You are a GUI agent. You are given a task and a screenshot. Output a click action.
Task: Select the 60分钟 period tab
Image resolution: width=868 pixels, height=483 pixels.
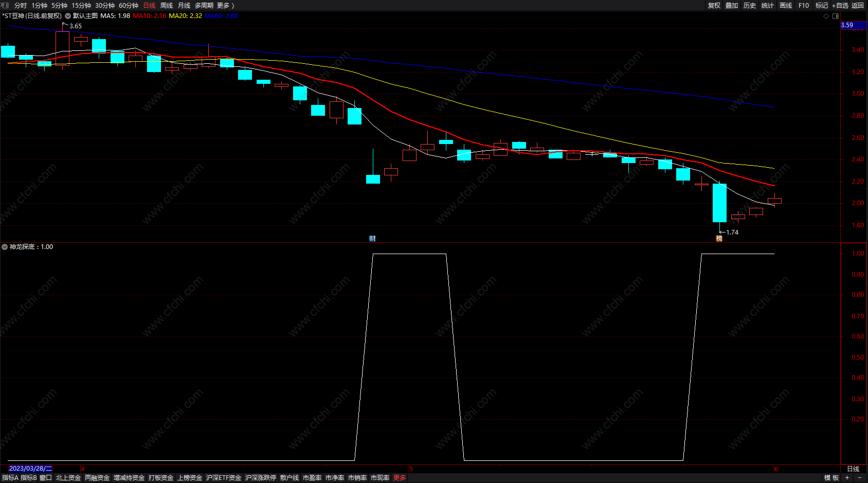click(x=129, y=6)
